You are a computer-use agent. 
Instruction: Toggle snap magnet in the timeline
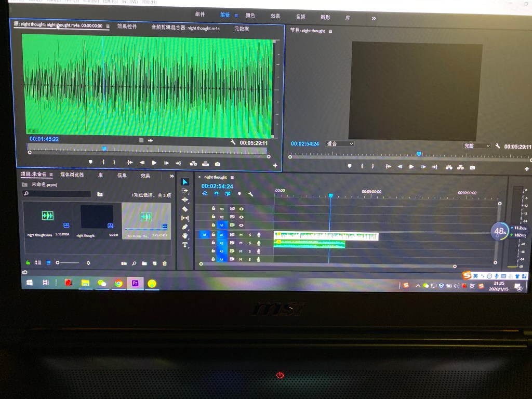point(216,194)
